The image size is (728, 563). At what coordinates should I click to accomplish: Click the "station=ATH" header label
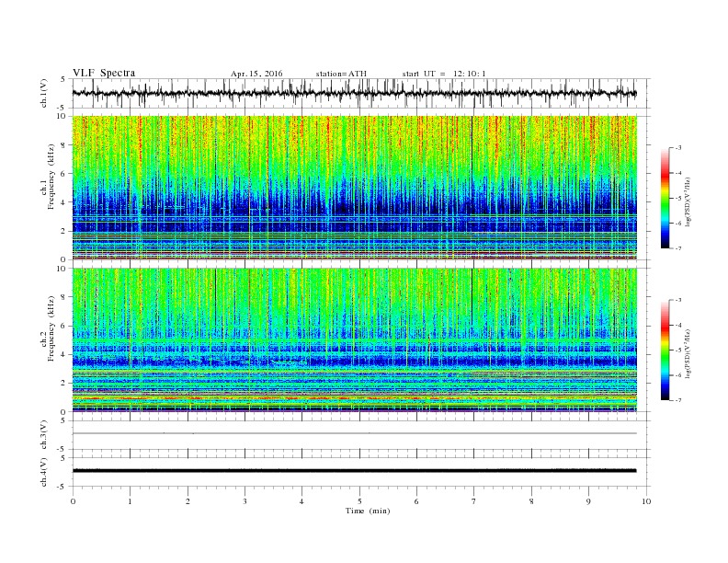click(341, 74)
